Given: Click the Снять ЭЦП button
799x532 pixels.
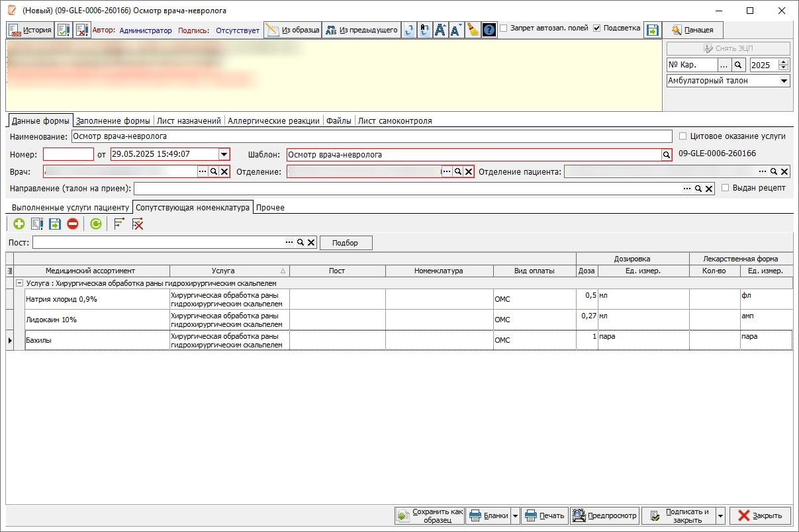Looking at the screenshot, I should click(728, 48).
